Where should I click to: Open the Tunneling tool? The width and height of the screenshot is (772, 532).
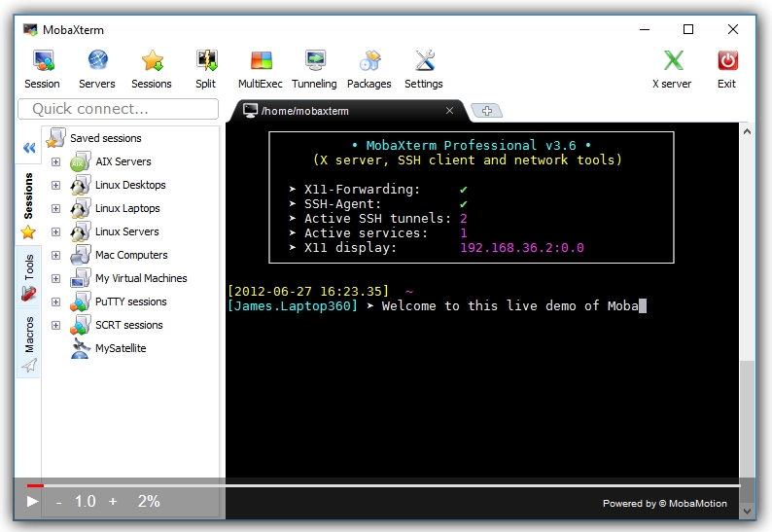coord(314,62)
